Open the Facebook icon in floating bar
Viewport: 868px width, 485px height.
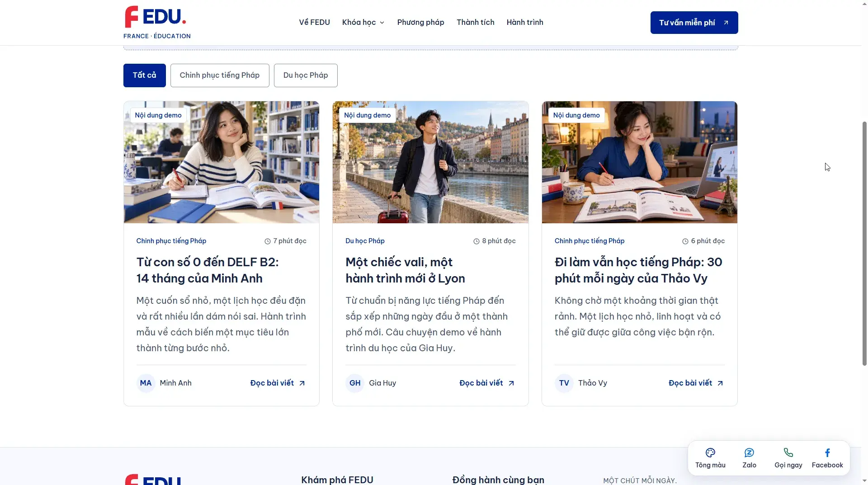(x=827, y=453)
